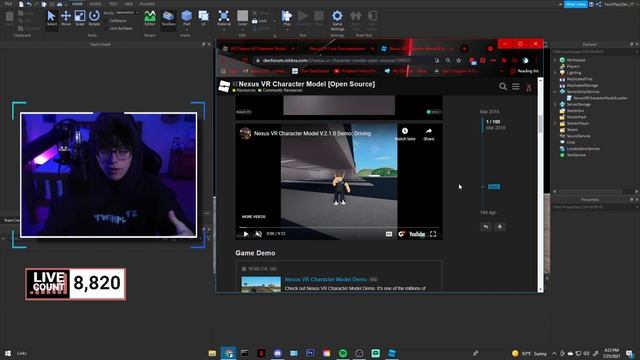Viewport: 640px width, 360px height.
Task: Collapse the ServerScriptService node
Action: point(555,92)
